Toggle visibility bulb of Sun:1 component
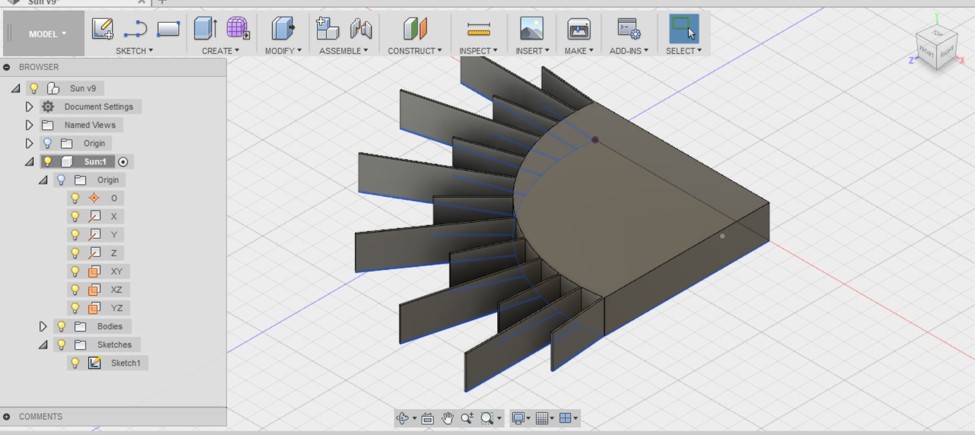 tap(47, 162)
